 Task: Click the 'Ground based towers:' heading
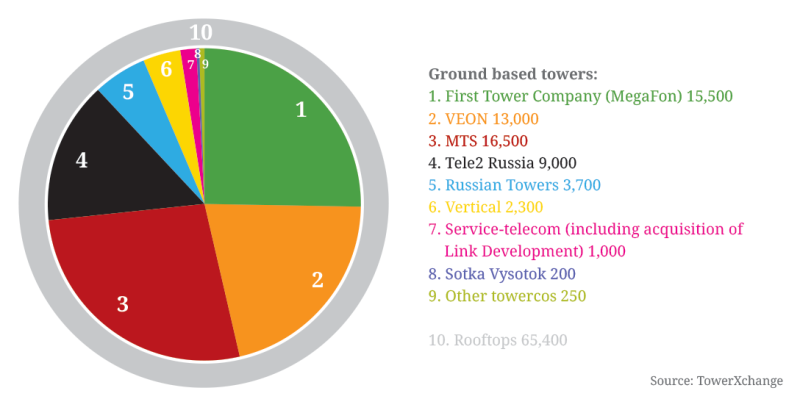point(513,74)
